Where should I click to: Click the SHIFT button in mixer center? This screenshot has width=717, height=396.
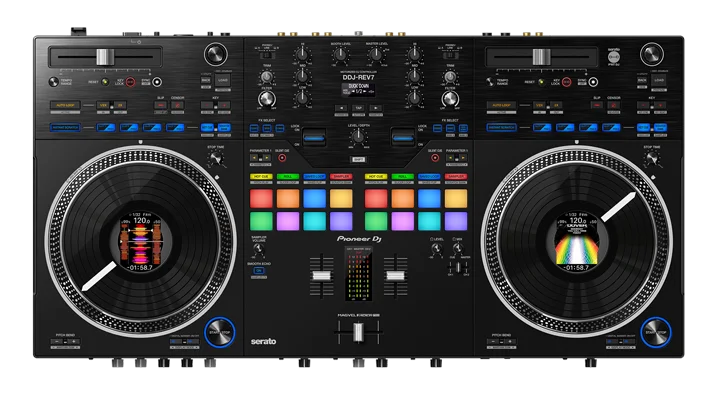tap(358, 159)
